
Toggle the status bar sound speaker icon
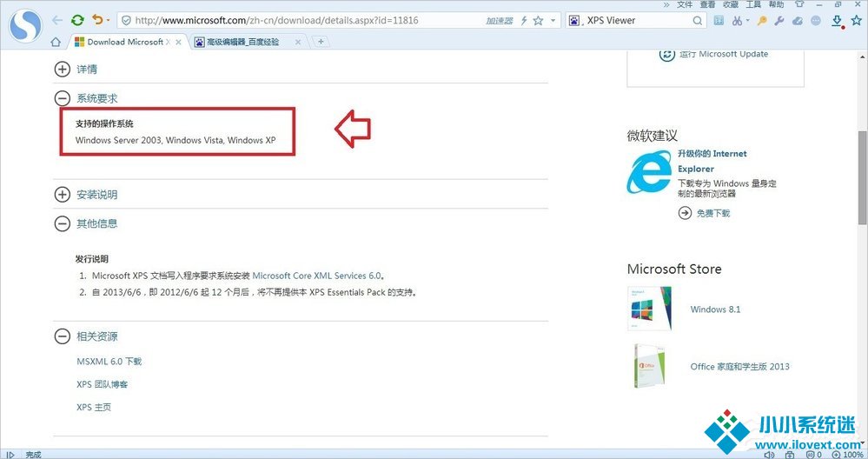tap(769, 455)
